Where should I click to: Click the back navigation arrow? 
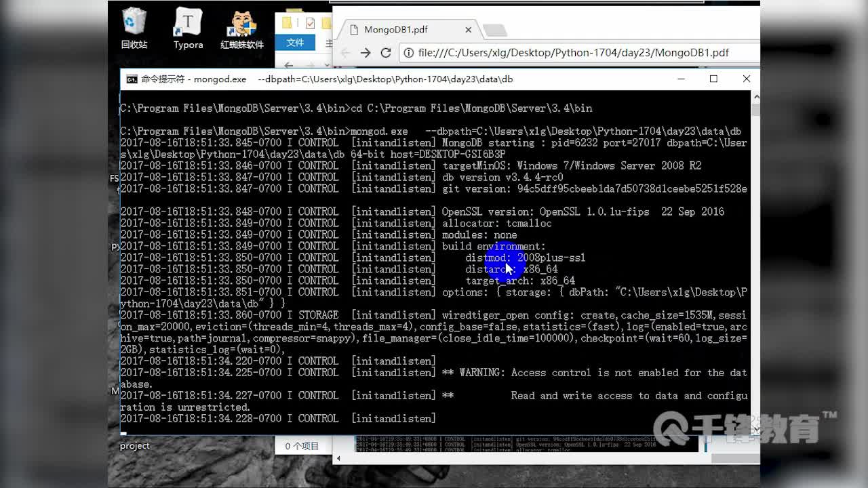tap(345, 52)
